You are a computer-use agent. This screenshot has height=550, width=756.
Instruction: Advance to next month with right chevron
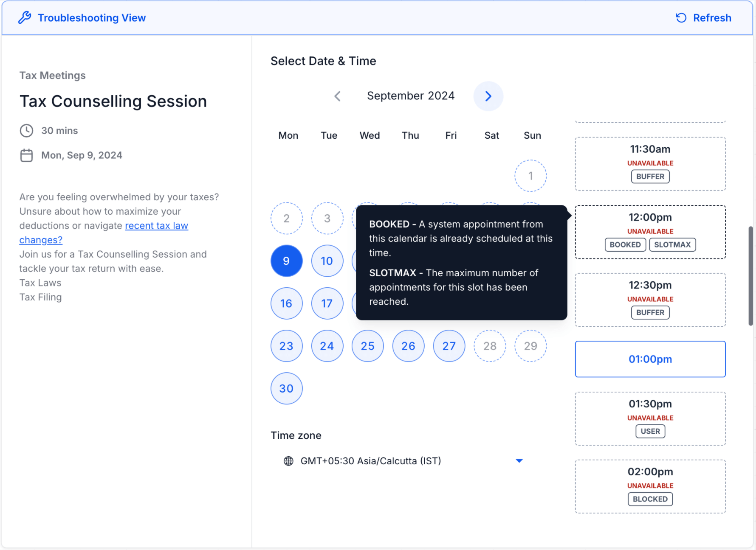tap(488, 96)
